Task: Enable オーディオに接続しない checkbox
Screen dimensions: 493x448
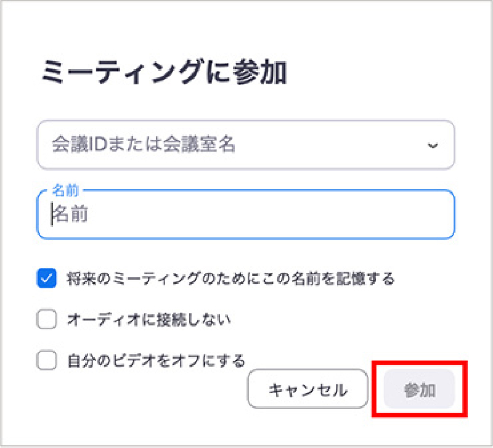Action: pyautogui.click(x=47, y=319)
